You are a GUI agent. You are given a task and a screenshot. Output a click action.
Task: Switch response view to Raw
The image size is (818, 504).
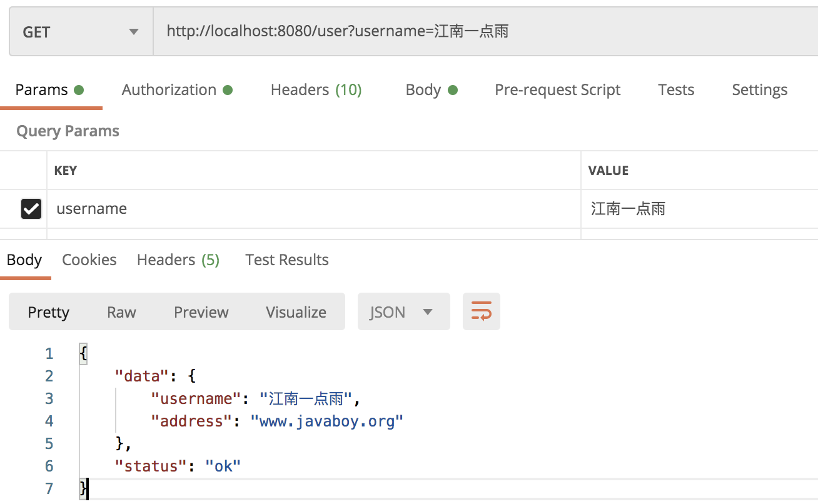(x=121, y=312)
